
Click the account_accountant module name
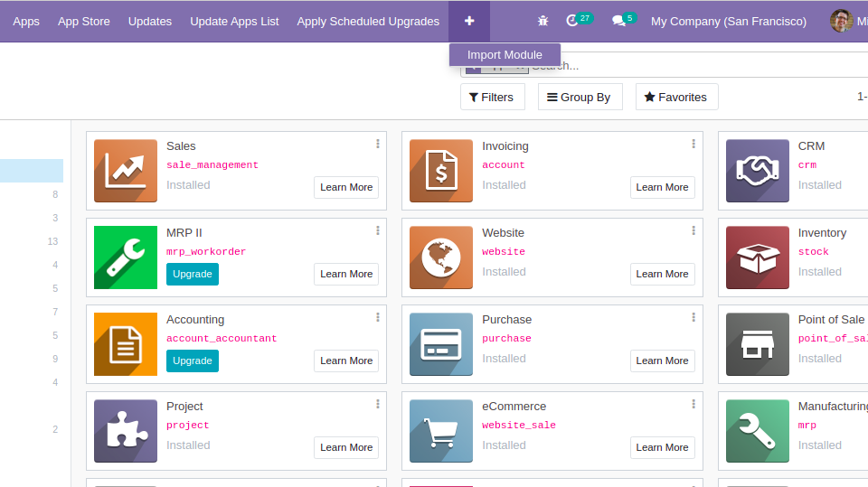pos(222,338)
